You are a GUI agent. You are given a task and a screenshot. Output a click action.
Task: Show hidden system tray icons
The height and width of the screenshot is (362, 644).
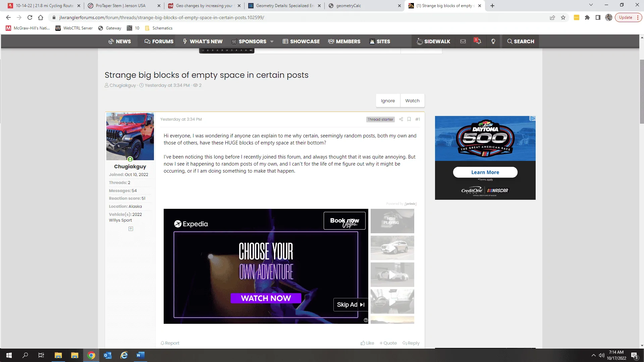pyautogui.click(x=593, y=355)
